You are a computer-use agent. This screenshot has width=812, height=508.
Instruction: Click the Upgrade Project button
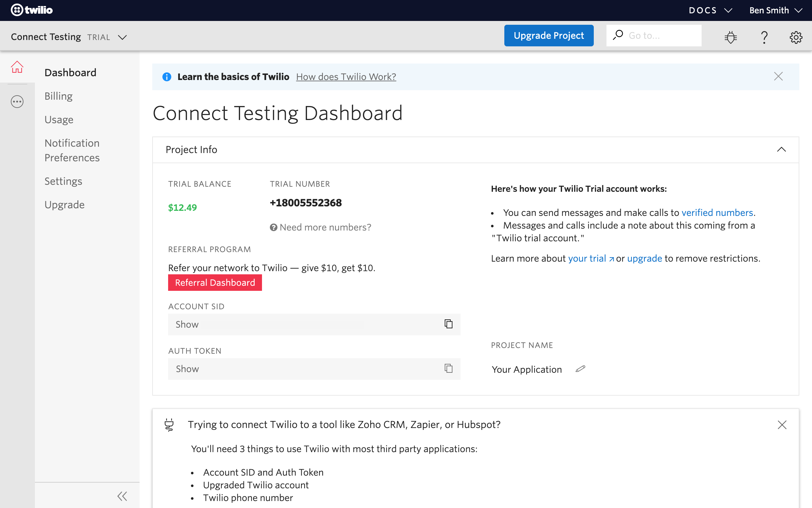click(549, 36)
